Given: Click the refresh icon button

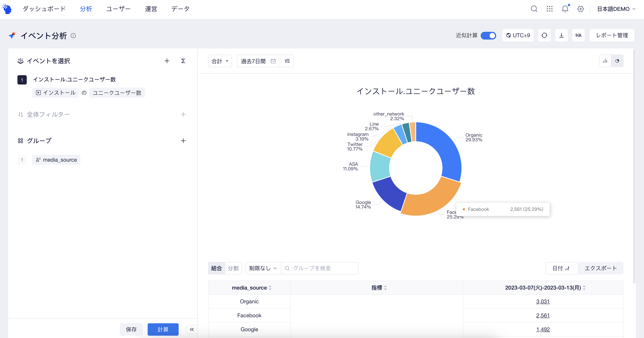Looking at the screenshot, I should click(x=544, y=35).
